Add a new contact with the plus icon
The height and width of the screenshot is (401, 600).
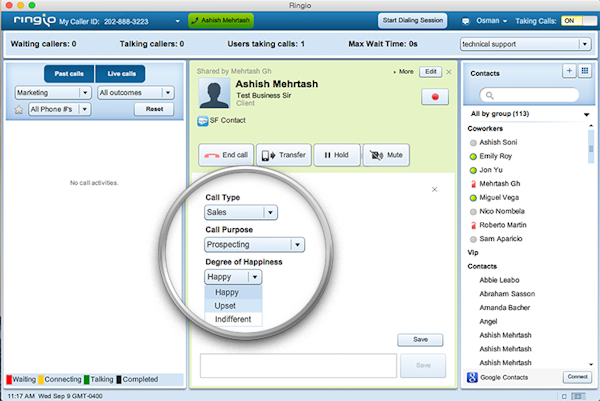click(x=569, y=71)
